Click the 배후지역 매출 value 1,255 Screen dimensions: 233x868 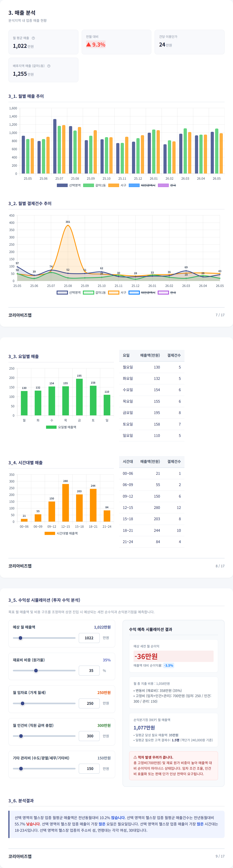point(20,74)
